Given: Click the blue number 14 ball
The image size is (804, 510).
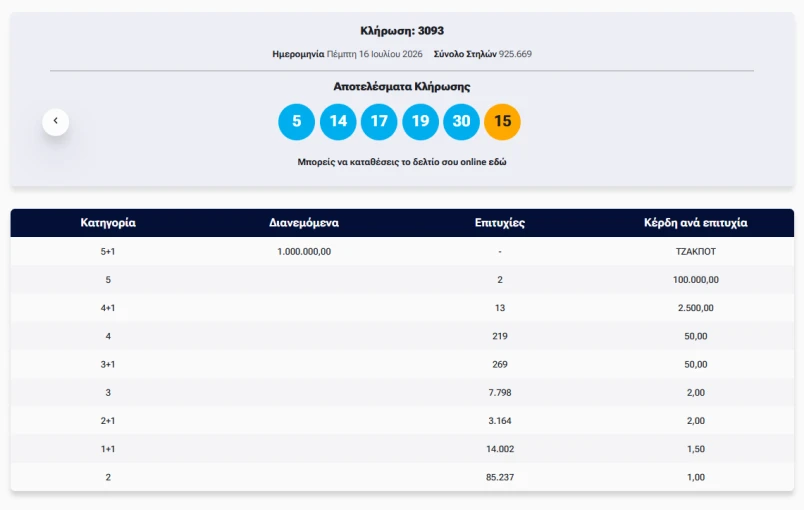Looking at the screenshot, I should click(x=338, y=121).
